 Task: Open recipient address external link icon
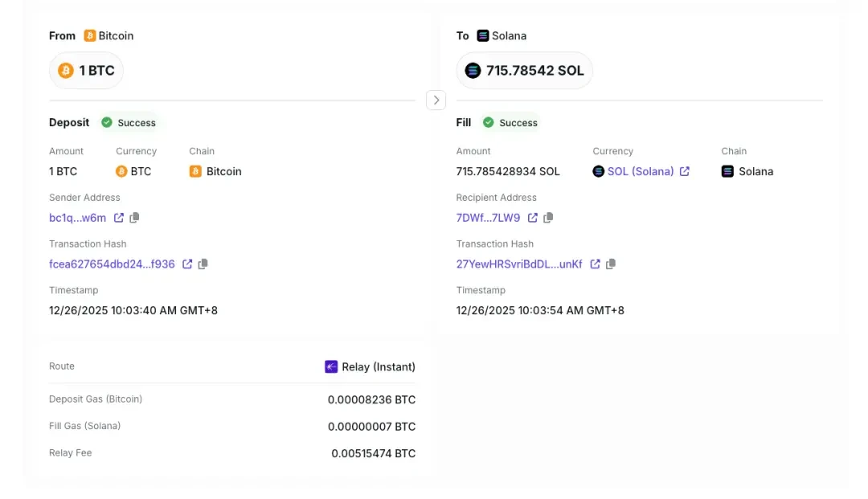533,218
